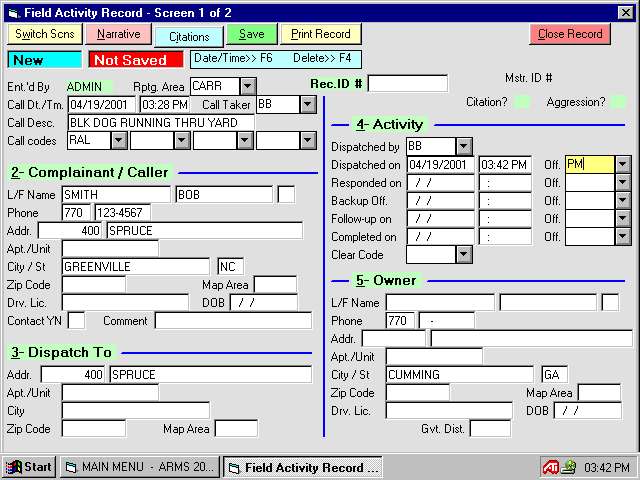The width and height of the screenshot is (640, 480).
Task: Expand the fourth Call codes dropdown
Action: point(308,140)
